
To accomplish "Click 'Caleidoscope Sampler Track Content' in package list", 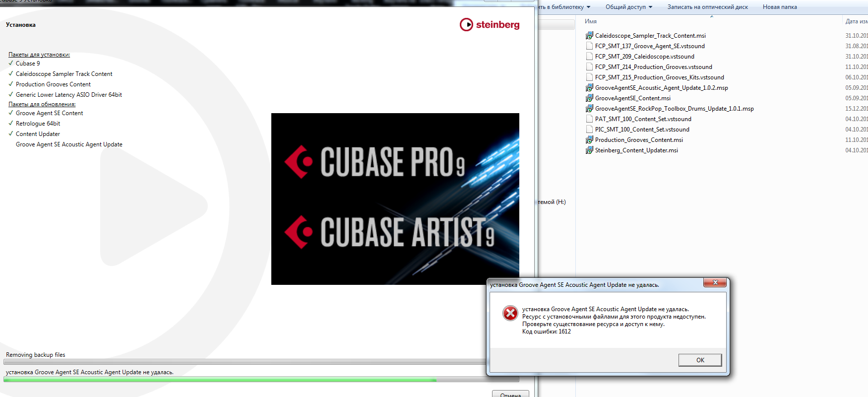I will pyautogui.click(x=64, y=74).
